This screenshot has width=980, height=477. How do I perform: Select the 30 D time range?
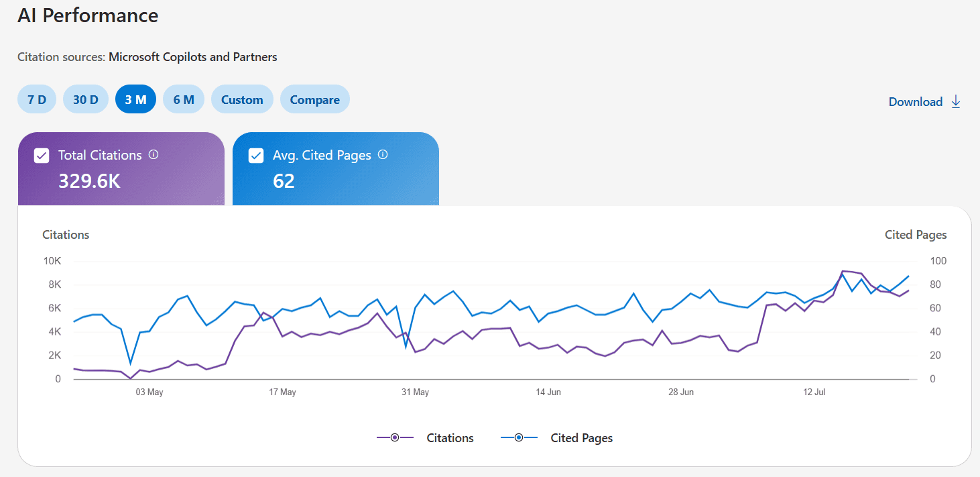pyautogui.click(x=86, y=100)
